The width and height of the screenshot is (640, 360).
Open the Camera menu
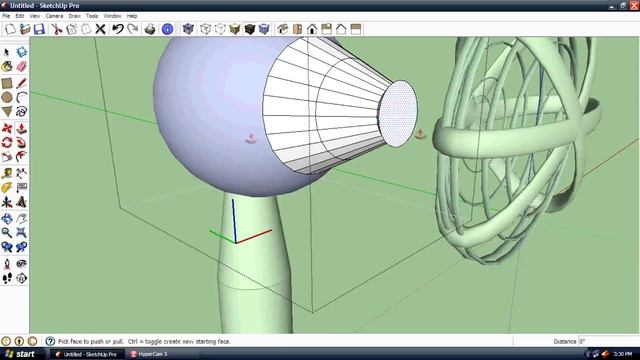[x=54, y=16]
